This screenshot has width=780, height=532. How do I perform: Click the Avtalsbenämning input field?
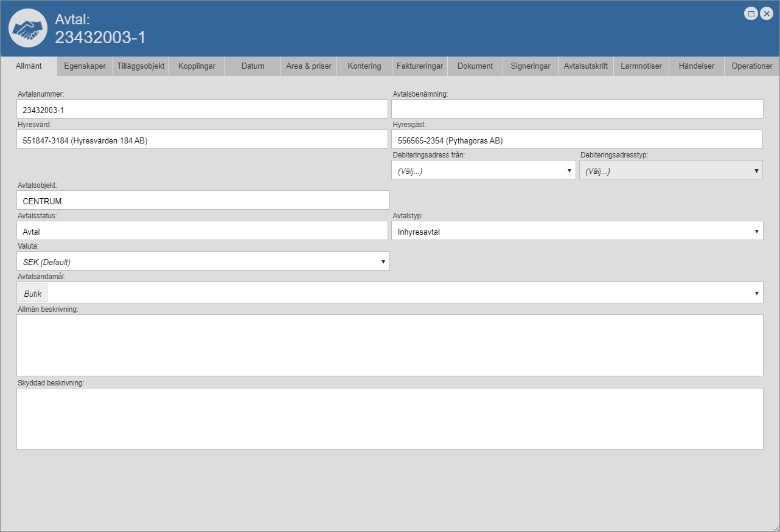click(x=577, y=109)
